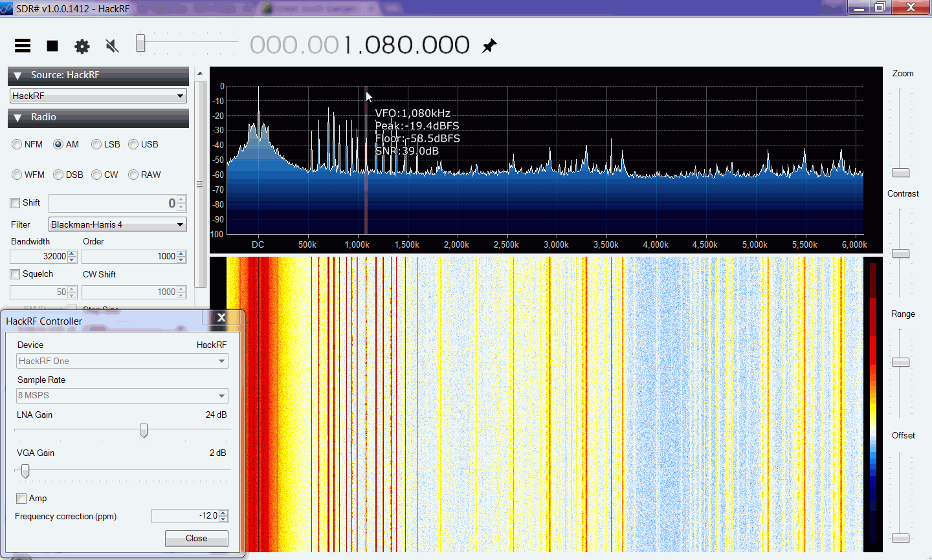Stop the radio with the stop button
Image resolution: width=932 pixels, height=560 pixels.
pyautogui.click(x=52, y=46)
